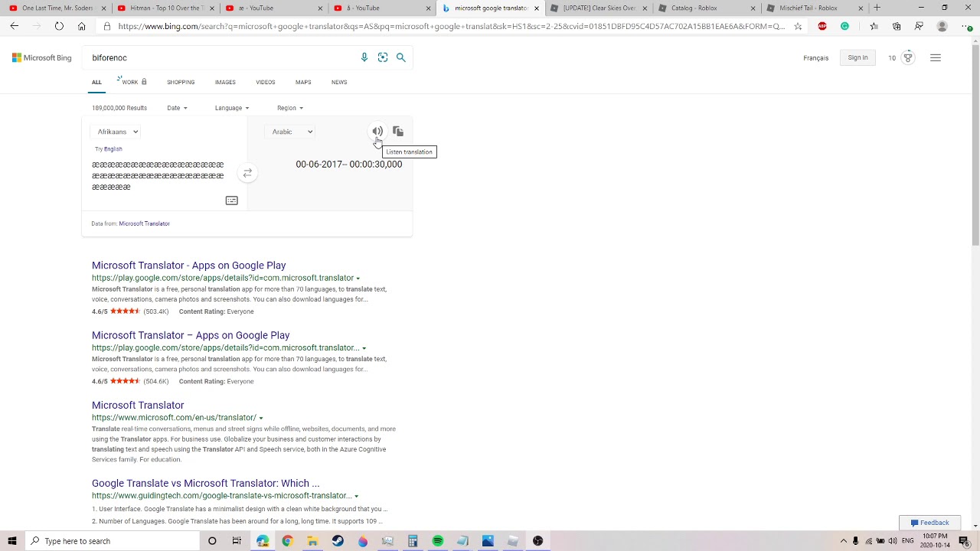Open Google Chrome from the taskbar
980x551 pixels.
coord(287,541)
